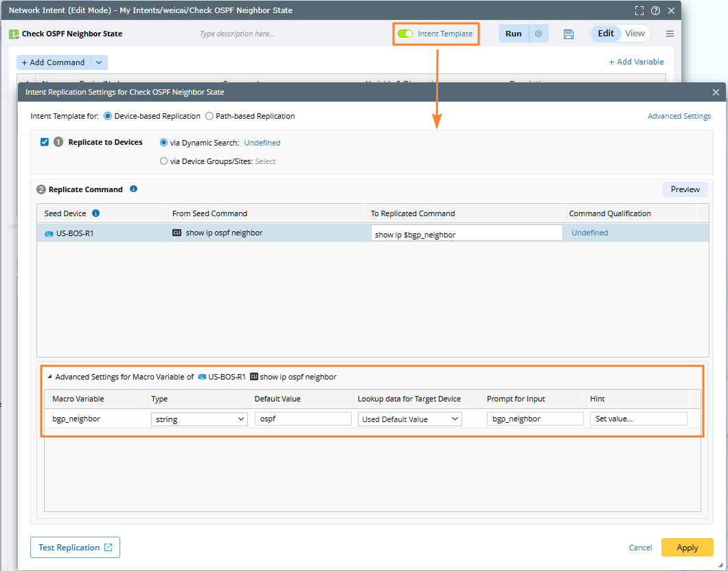Toggle Replicate to Devices checkbox

[45, 142]
